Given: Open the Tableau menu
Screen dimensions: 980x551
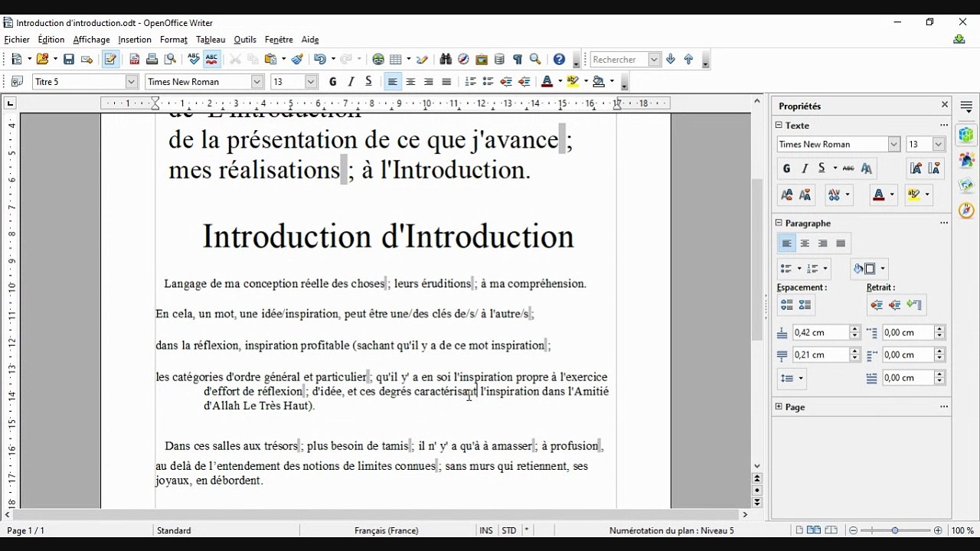Looking at the screenshot, I should (x=211, y=39).
